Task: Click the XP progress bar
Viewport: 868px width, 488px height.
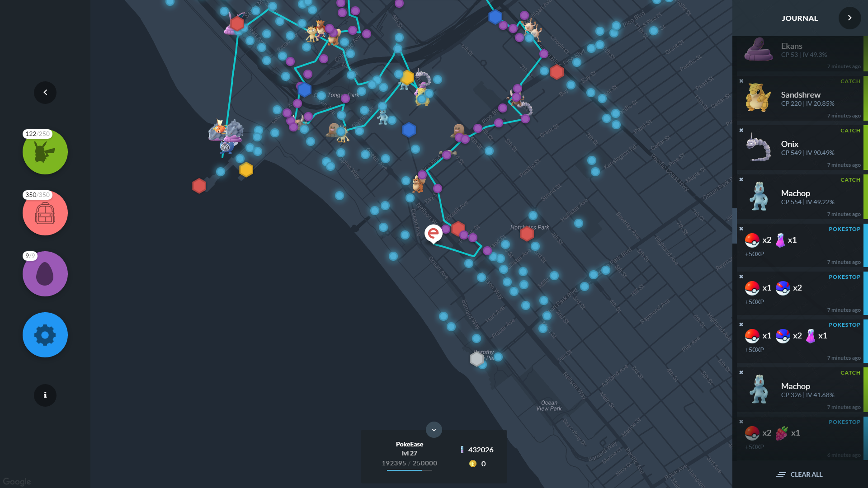Action: tap(409, 470)
